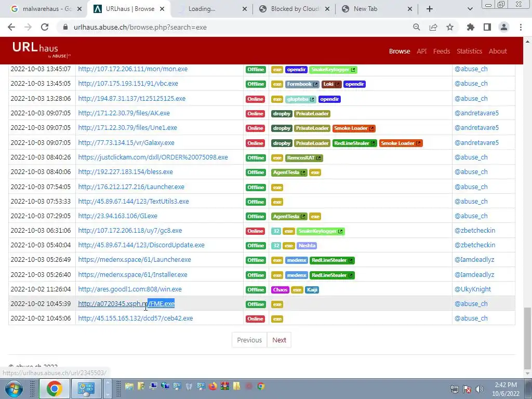Open the bless.exe URL entry

point(126,171)
